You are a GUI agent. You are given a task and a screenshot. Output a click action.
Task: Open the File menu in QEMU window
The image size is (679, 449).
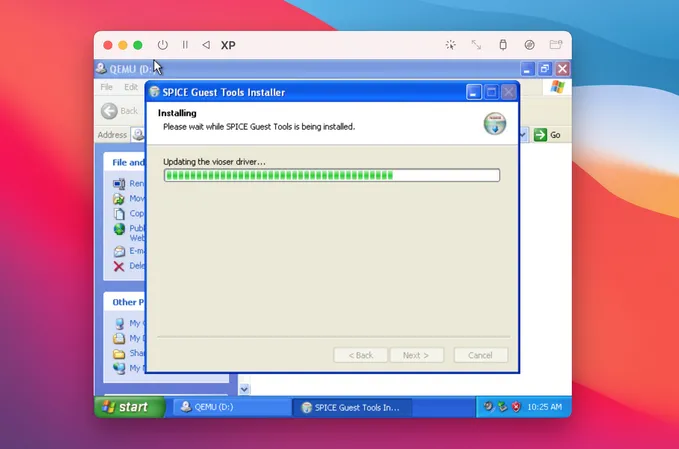tap(106, 87)
